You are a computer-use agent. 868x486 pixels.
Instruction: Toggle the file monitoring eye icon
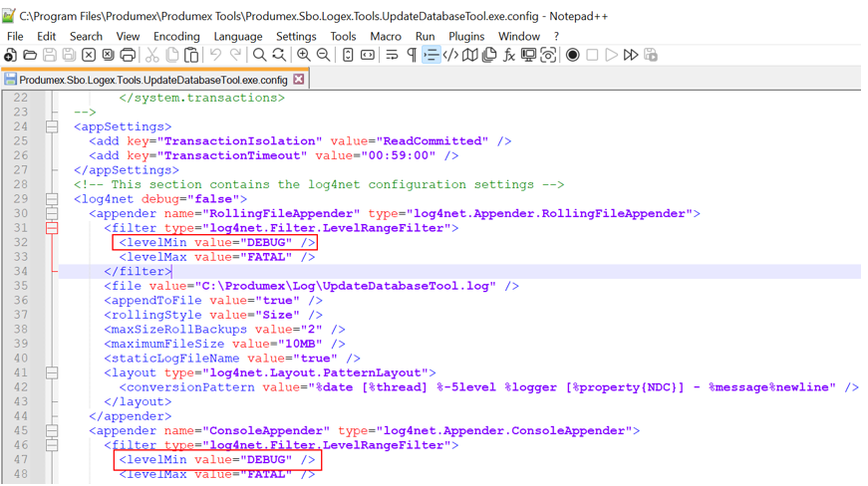[548, 56]
